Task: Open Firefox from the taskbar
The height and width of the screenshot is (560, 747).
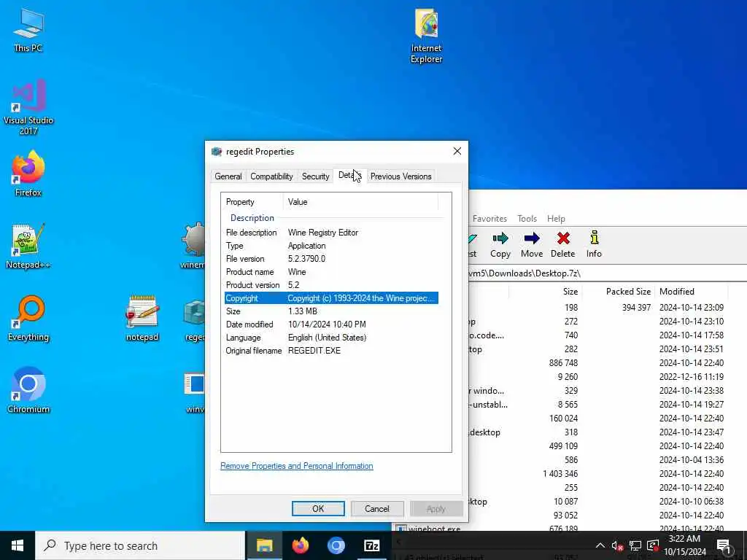Action: click(300, 545)
